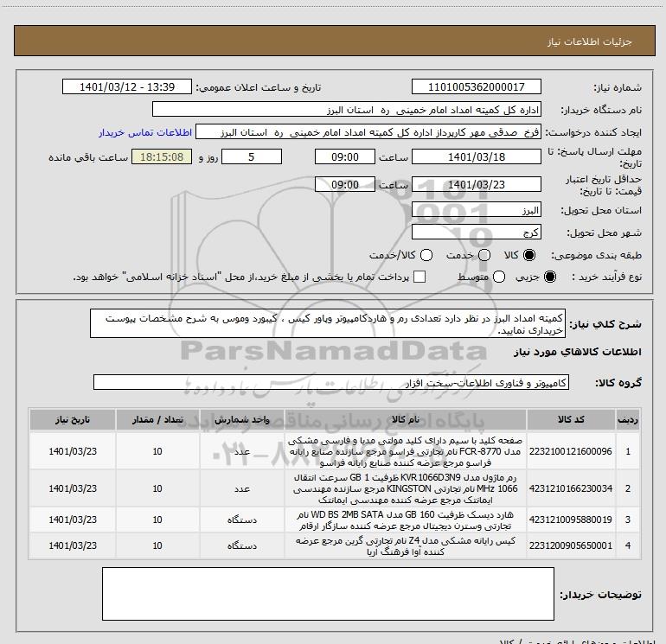666x644 pixels.
Task: Click the اطلاعات کالاهای مورد نیاز heading
Action: pyautogui.click(x=578, y=352)
